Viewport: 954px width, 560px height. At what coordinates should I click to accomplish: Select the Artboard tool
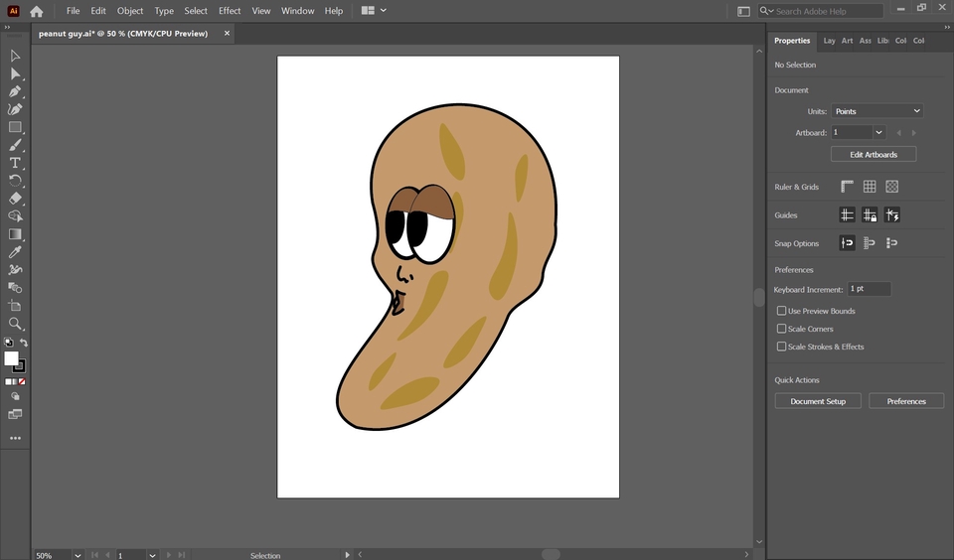pyautogui.click(x=15, y=305)
